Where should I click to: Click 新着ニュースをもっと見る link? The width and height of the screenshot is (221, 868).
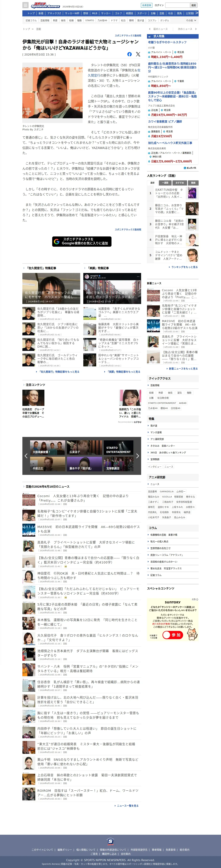tap(182, 369)
